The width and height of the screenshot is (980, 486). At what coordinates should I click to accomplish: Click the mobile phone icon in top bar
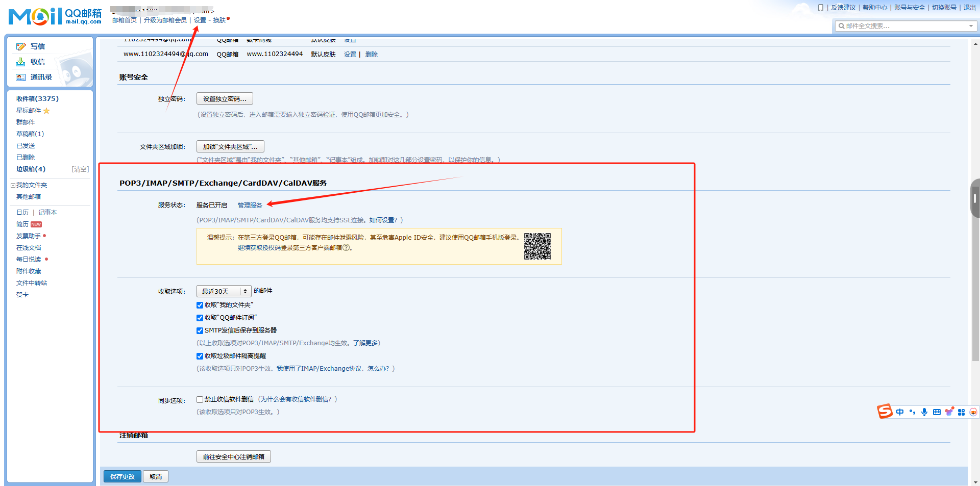(821, 8)
